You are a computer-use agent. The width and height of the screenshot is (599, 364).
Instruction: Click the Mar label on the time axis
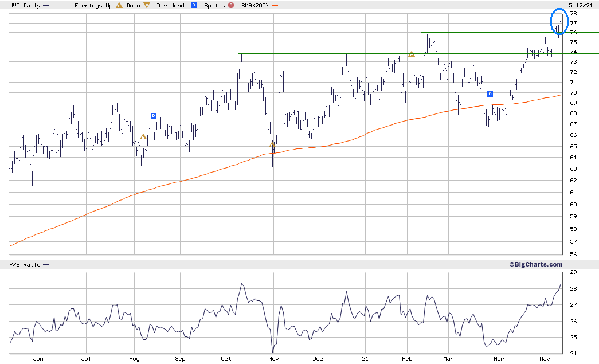click(448, 359)
